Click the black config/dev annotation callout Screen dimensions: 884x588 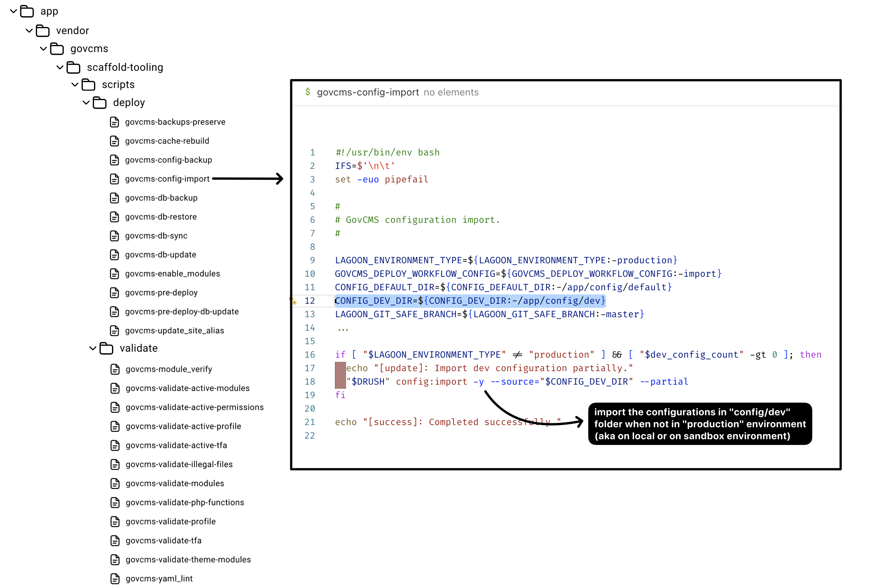(699, 424)
